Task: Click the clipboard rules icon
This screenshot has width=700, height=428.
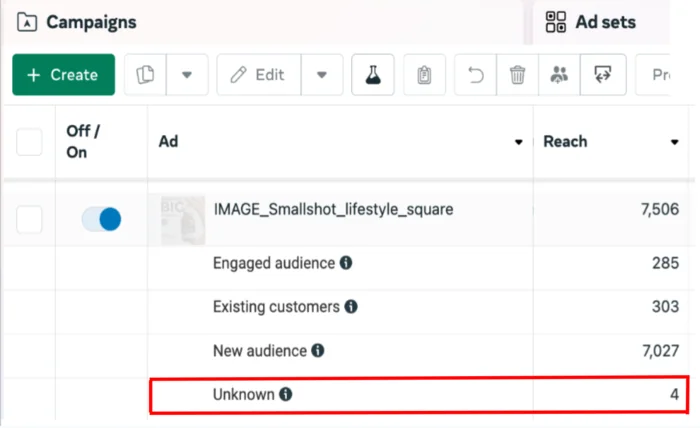Action: [424, 75]
